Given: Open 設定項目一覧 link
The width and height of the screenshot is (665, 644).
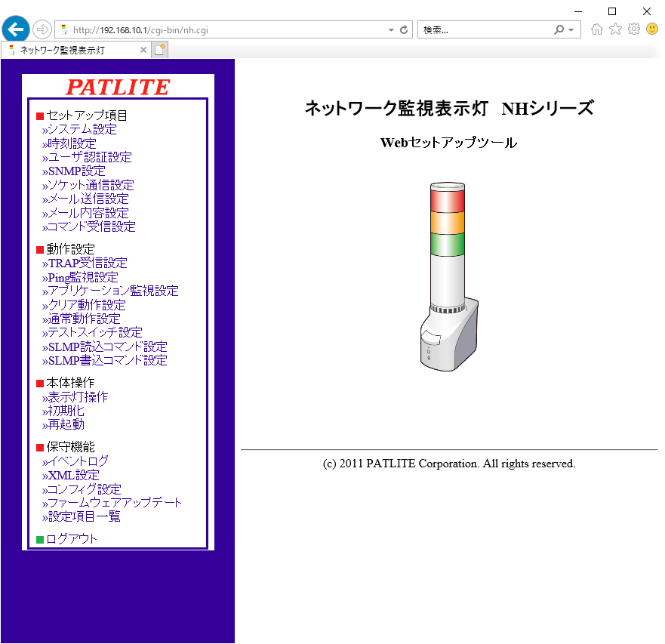Looking at the screenshot, I should tap(82, 516).
